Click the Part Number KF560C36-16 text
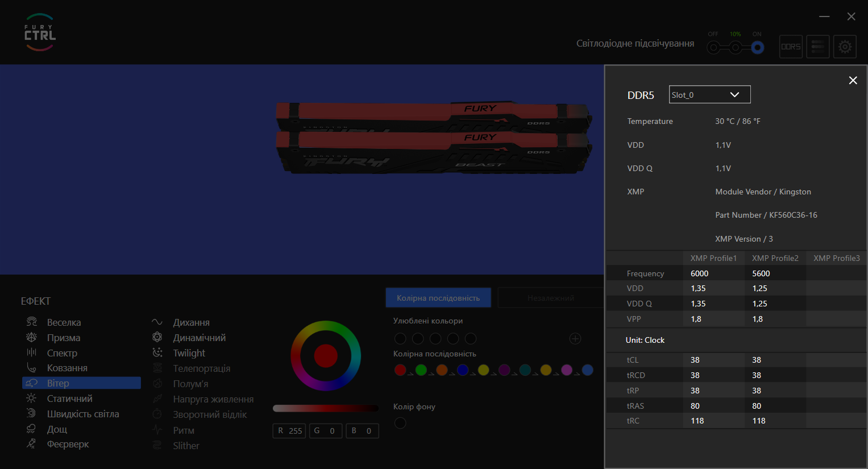868x469 pixels. [766, 215]
